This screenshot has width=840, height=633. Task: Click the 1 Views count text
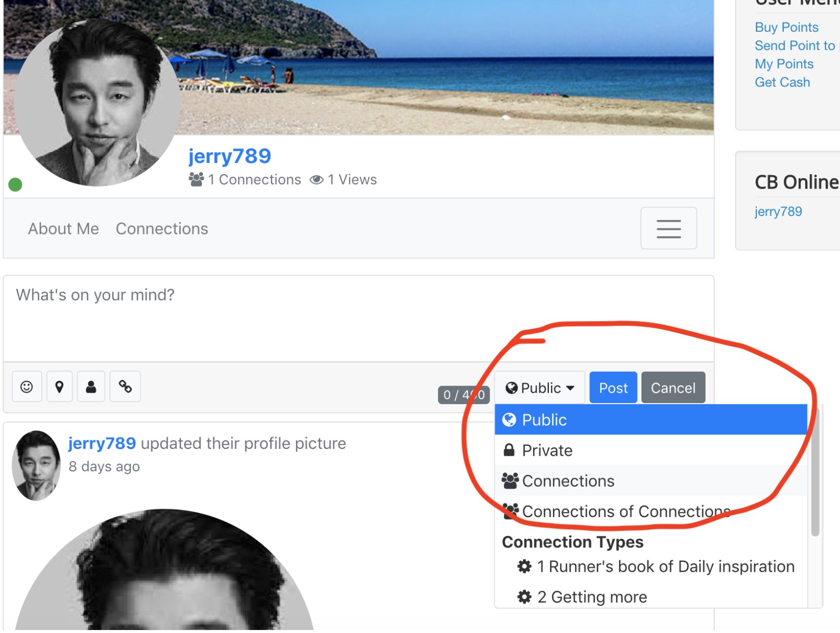coord(343,180)
